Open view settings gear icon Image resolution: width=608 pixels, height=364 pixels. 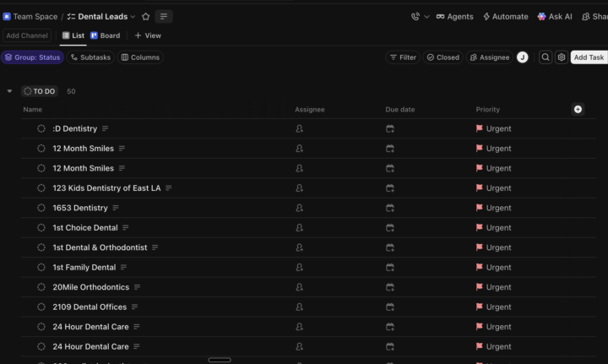[561, 57]
